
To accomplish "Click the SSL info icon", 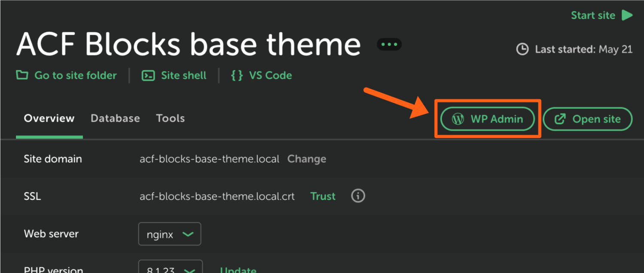I will pyautogui.click(x=358, y=196).
